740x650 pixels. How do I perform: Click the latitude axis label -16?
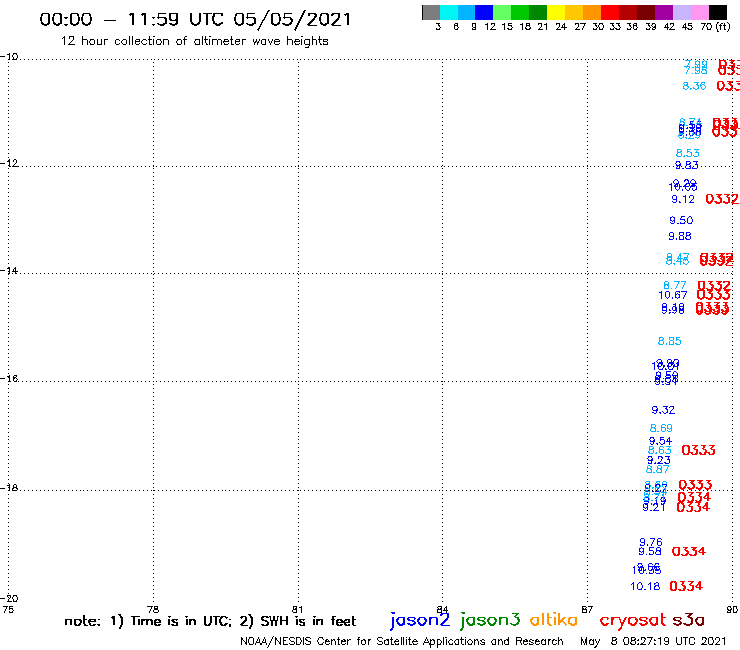point(9,378)
